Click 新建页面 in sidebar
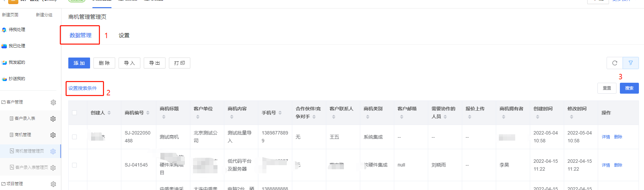The height and width of the screenshot is (190, 644). (x=10, y=15)
